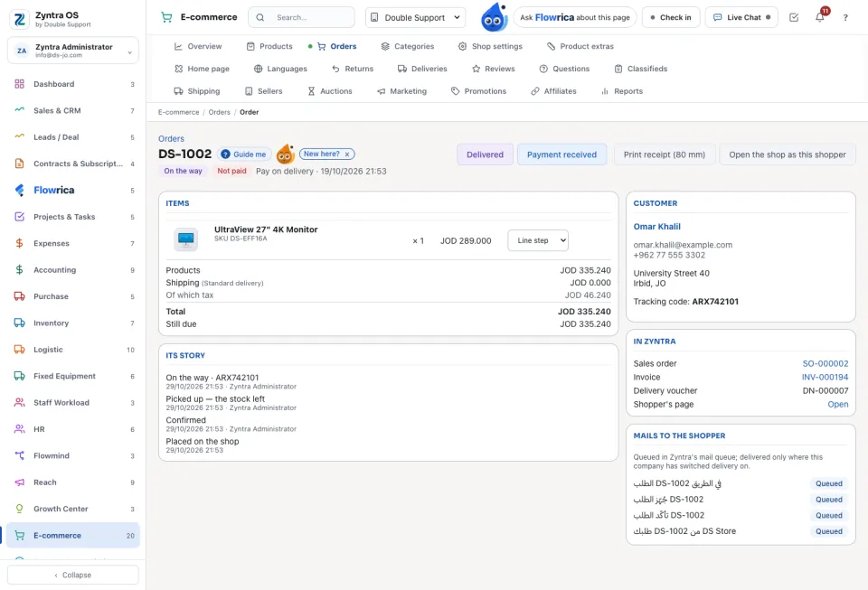
Task: Open the Auctions tab
Action: point(329,91)
